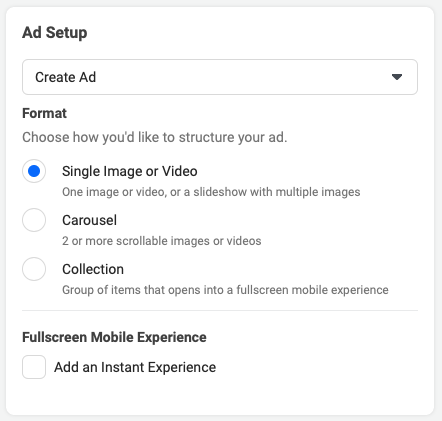Click the Create Ad text in the dropdown
This screenshot has height=421, width=442.
point(66,77)
